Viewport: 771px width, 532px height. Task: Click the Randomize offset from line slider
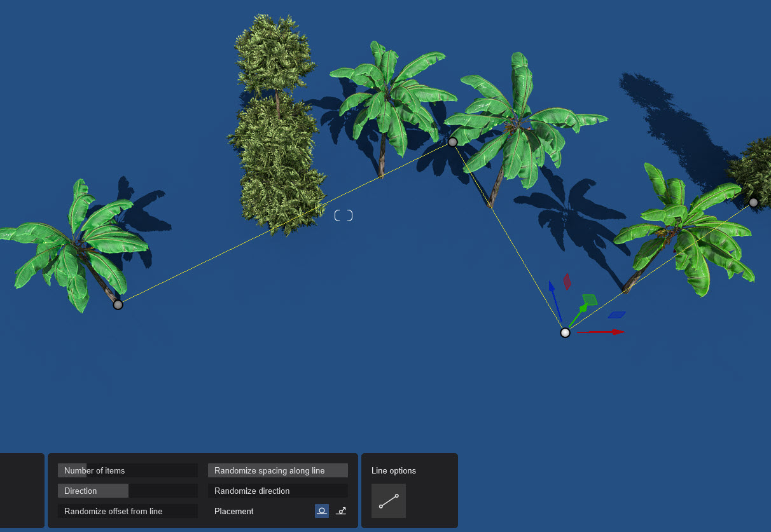tap(127, 512)
